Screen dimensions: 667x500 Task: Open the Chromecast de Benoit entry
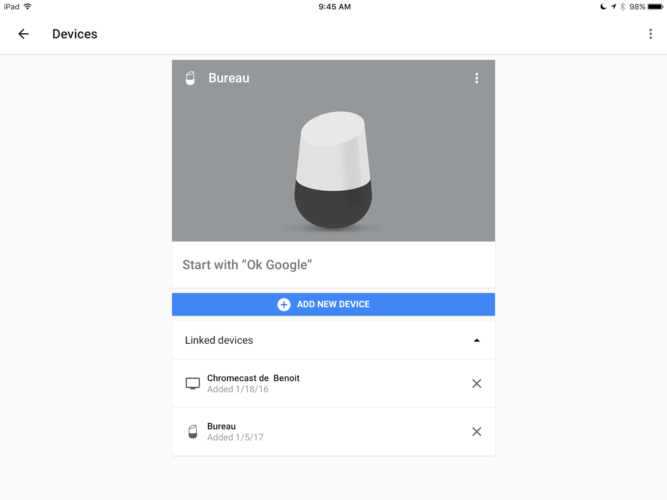(x=333, y=383)
